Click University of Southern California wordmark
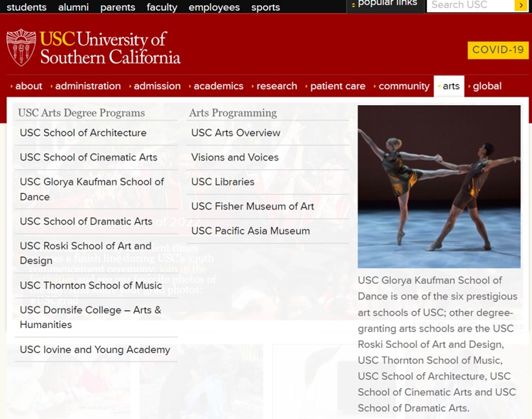 [110, 48]
